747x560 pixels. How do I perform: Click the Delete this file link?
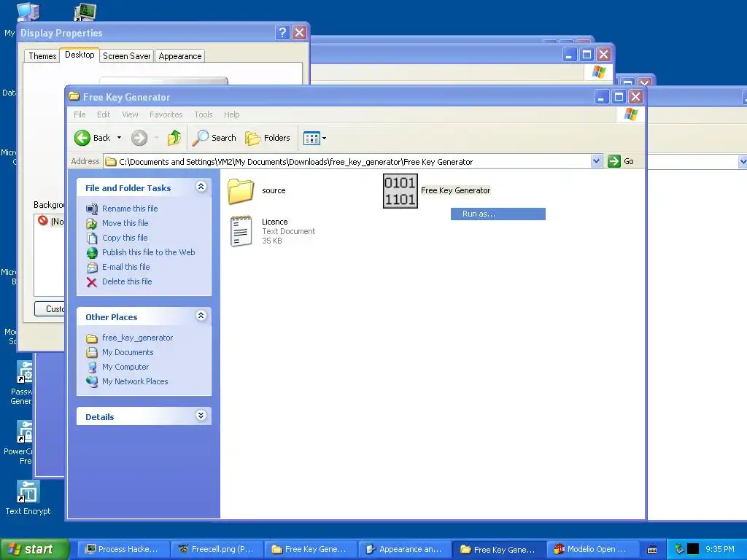(127, 281)
